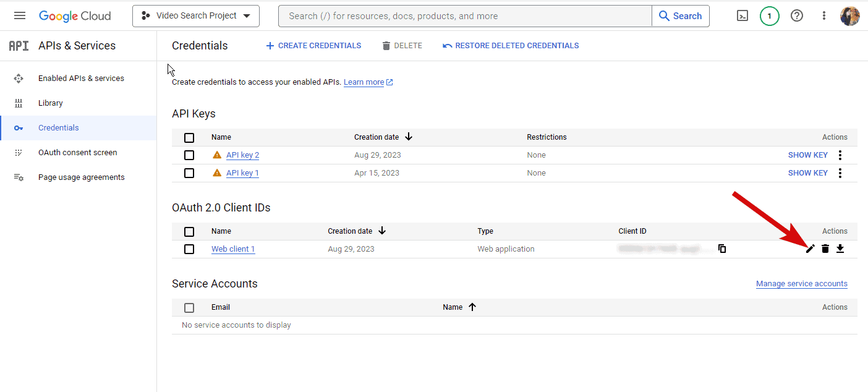Activate Cloud Shell terminal icon
The width and height of the screenshot is (868, 392).
pyautogui.click(x=742, y=16)
